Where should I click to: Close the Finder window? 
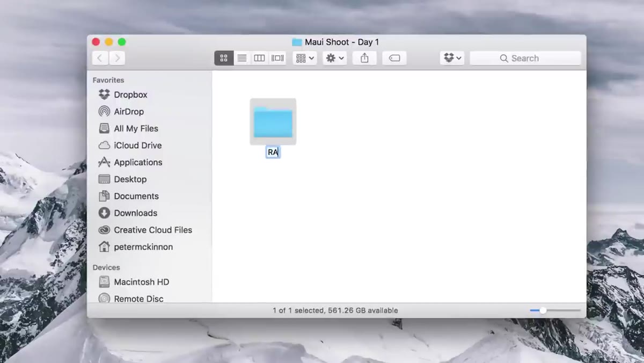[96, 42]
